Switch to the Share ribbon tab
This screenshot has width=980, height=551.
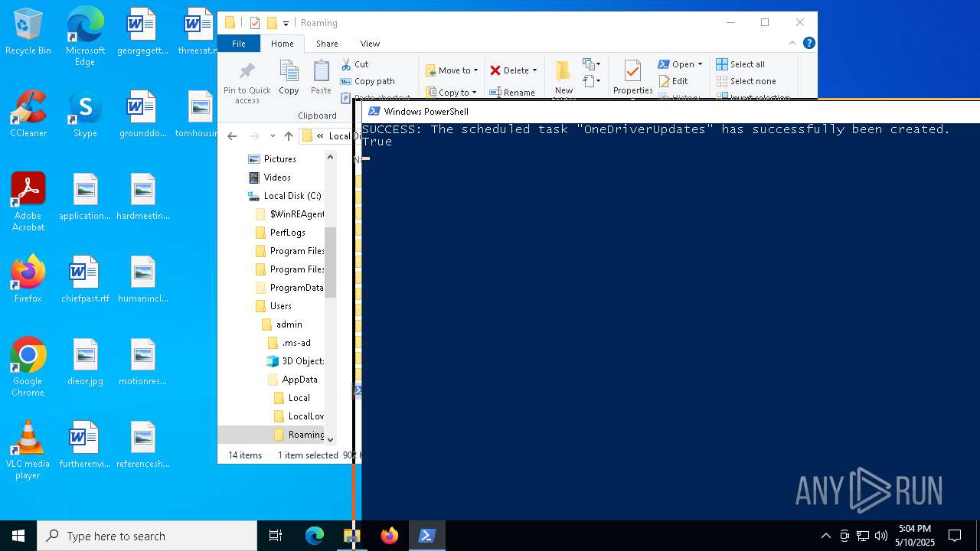[327, 44]
